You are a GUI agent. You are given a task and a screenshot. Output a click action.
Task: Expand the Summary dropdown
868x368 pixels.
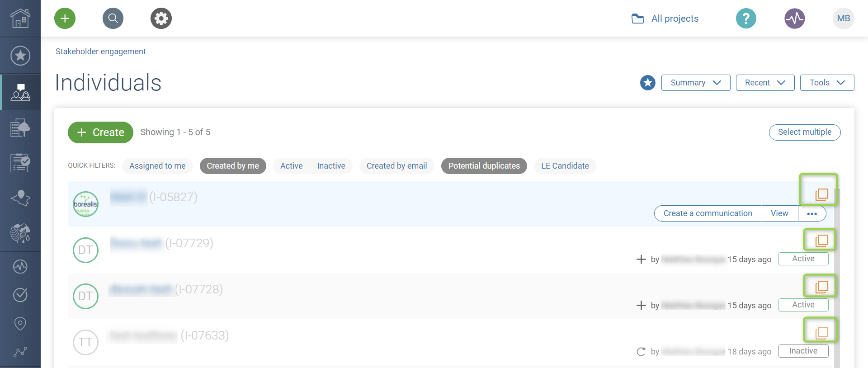click(x=695, y=83)
